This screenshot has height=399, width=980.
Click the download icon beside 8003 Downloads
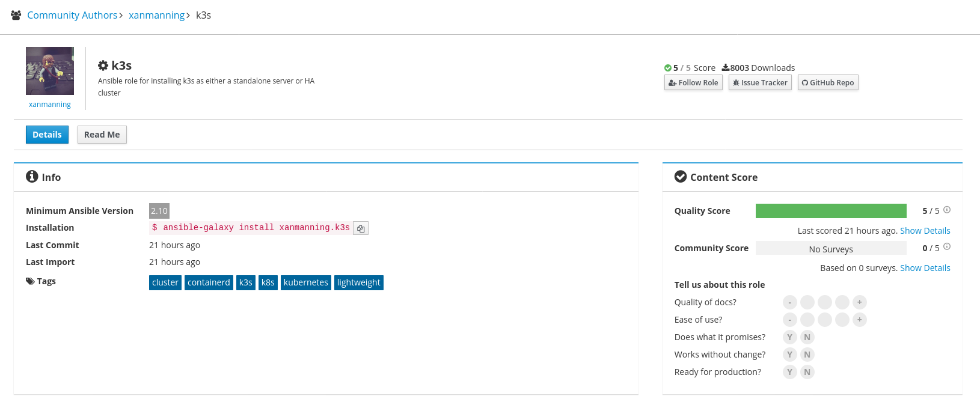point(726,68)
